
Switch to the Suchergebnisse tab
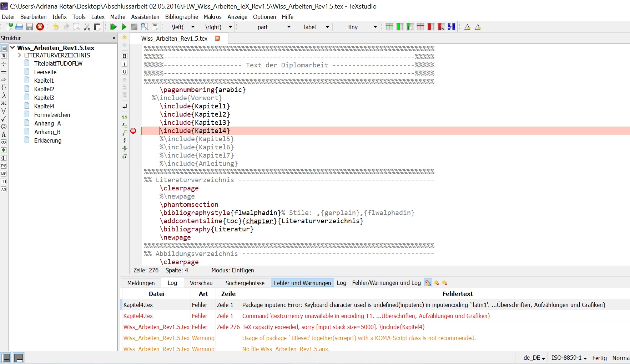pyautogui.click(x=245, y=283)
